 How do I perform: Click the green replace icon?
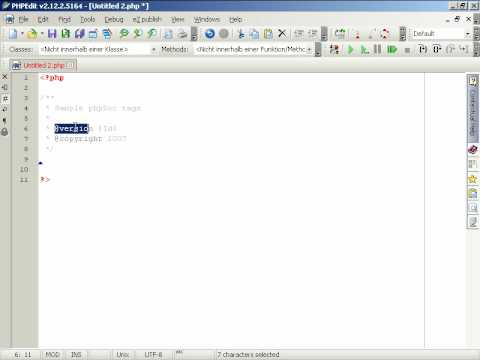(x=152, y=34)
